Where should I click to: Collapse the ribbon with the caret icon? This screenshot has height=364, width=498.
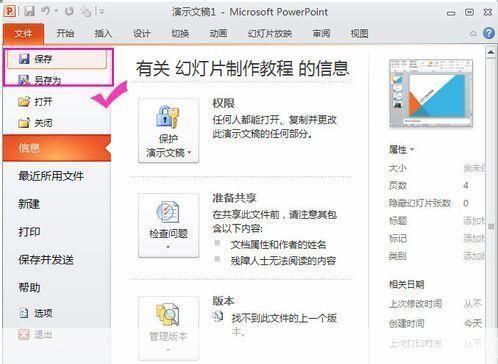pyautogui.click(x=473, y=34)
